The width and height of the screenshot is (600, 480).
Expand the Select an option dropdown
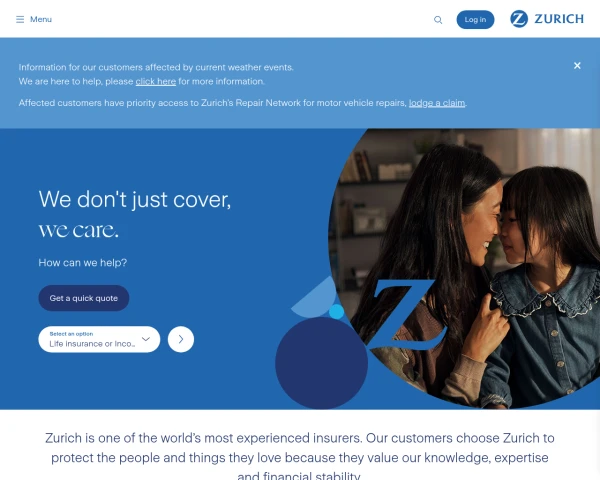click(99, 339)
